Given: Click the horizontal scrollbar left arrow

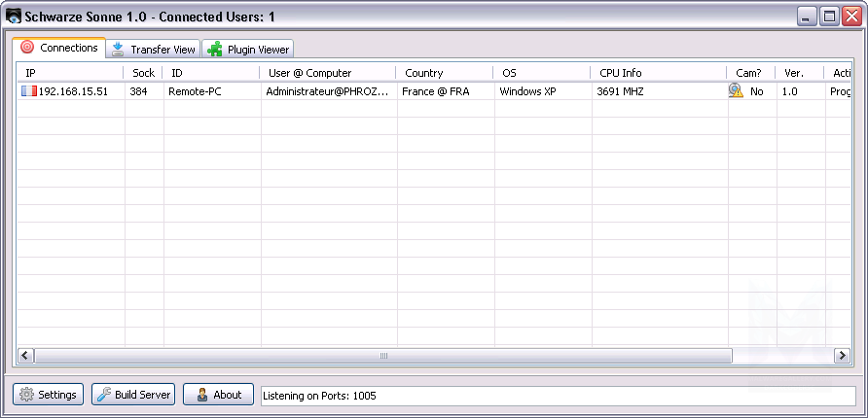Looking at the screenshot, I should point(25,356).
